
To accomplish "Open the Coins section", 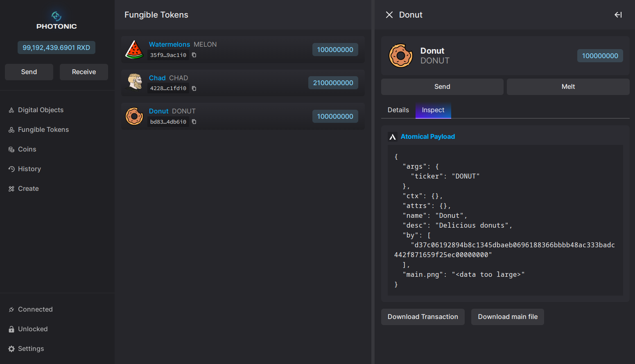I will tap(27, 149).
